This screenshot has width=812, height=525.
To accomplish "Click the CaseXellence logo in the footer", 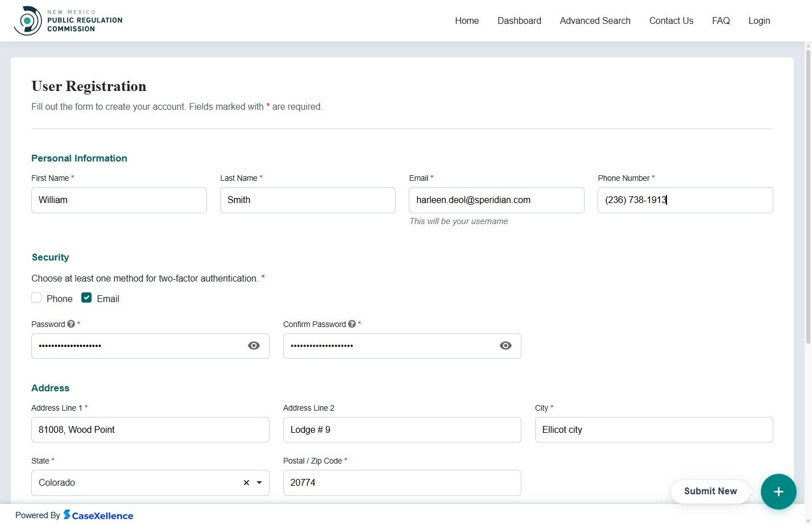I will (98, 515).
